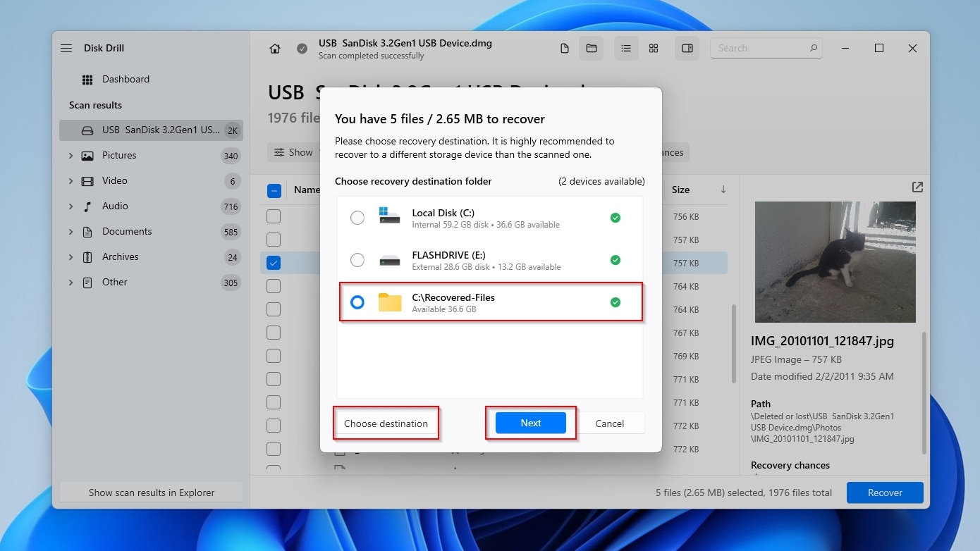Click the Next button
This screenshot has width=980, height=551.
coord(531,423)
